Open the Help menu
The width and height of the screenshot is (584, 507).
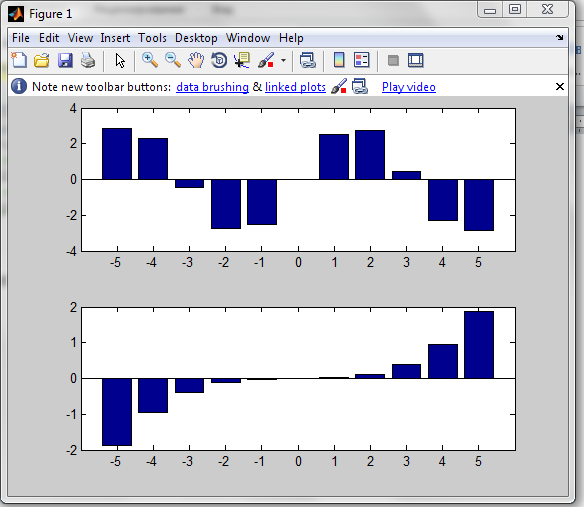pos(291,38)
